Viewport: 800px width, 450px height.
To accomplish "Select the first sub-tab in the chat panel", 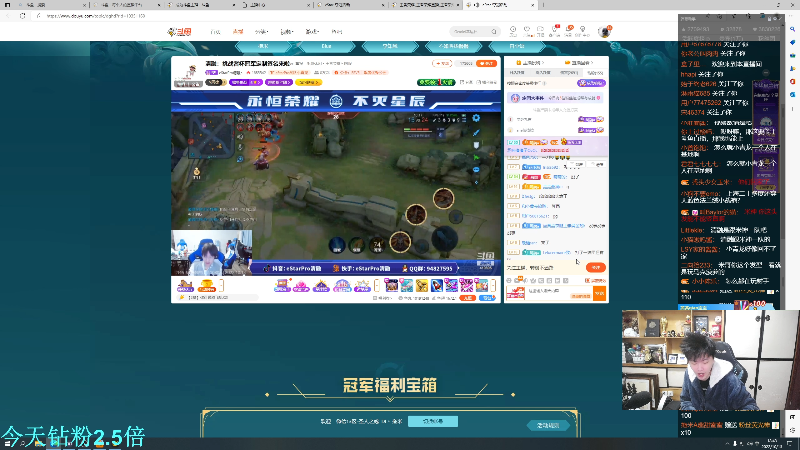I will [517, 72].
